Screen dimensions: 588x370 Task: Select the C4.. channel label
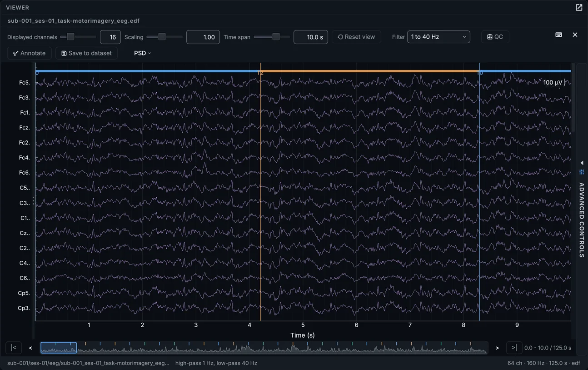(x=25, y=263)
